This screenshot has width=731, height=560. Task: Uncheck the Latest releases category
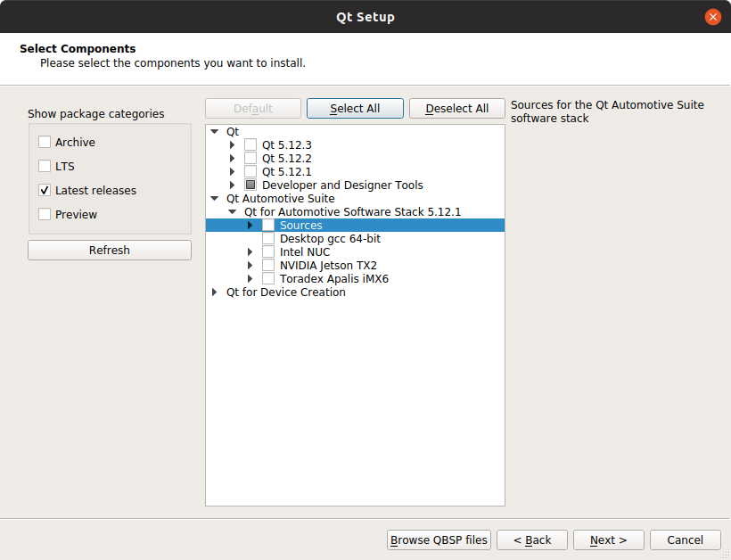[x=45, y=190]
